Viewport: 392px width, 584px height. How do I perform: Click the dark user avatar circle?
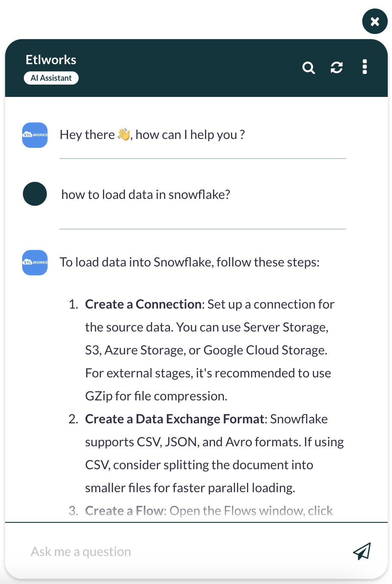click(35, 194)
